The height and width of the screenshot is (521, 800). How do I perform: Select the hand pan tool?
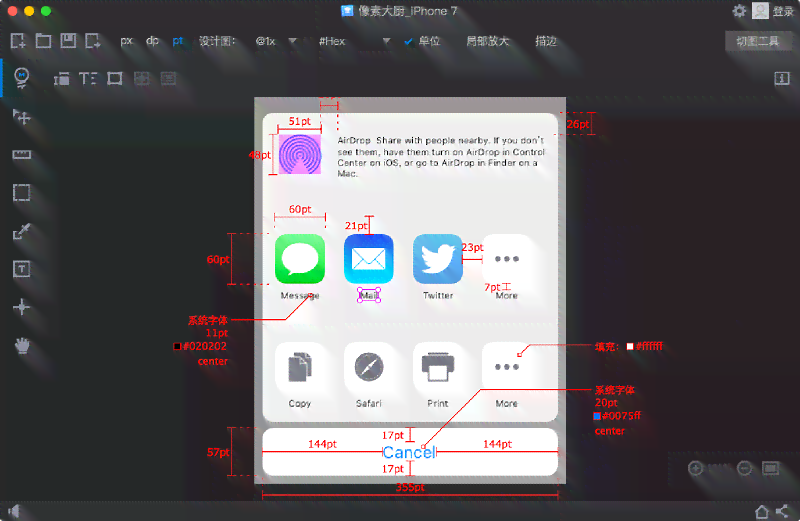pos(22,346)
